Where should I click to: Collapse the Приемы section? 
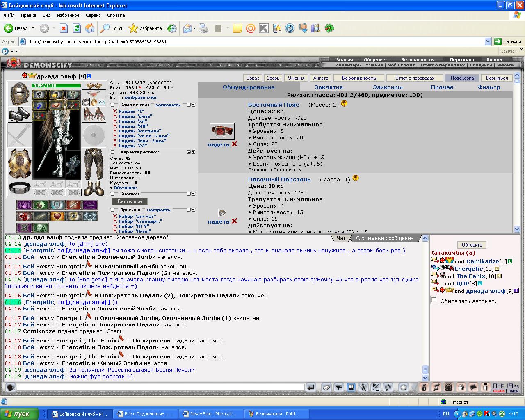pos(112,210)
